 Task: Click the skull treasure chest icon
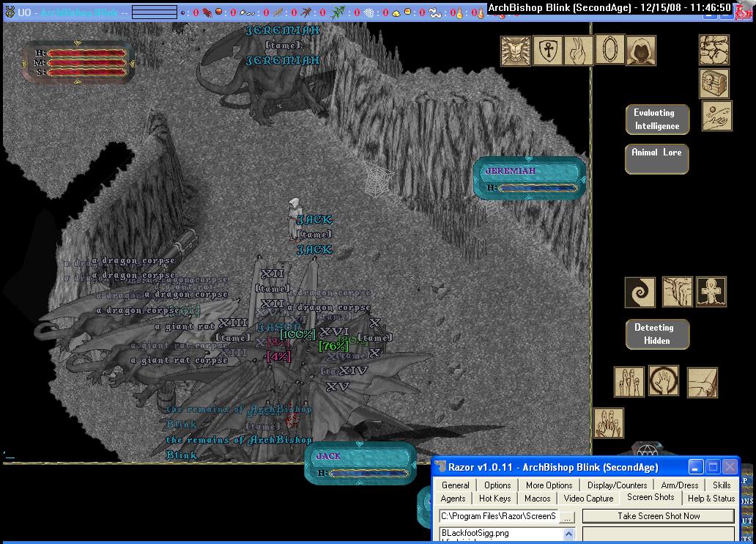(x=714, y=84)
